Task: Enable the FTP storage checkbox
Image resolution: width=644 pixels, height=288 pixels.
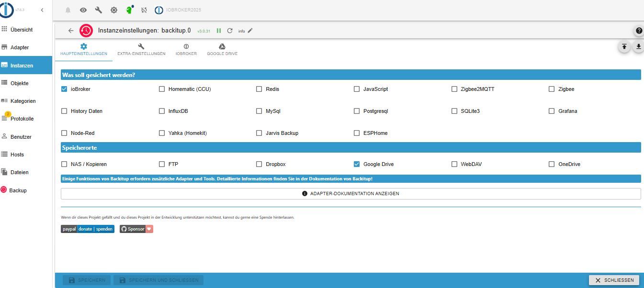Action: [x=162, y=164]
